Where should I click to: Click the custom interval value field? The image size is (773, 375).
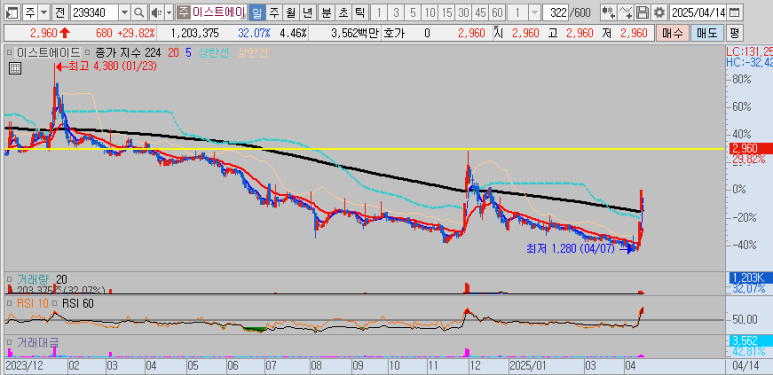[x=519, y=12]
